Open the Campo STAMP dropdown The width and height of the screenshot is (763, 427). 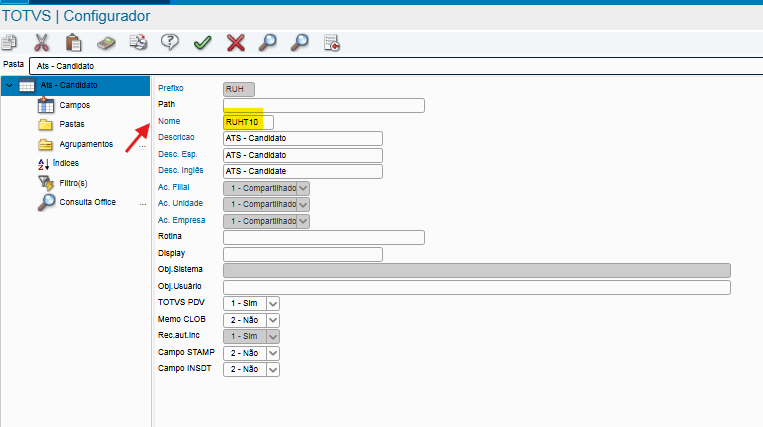(272, 353)
